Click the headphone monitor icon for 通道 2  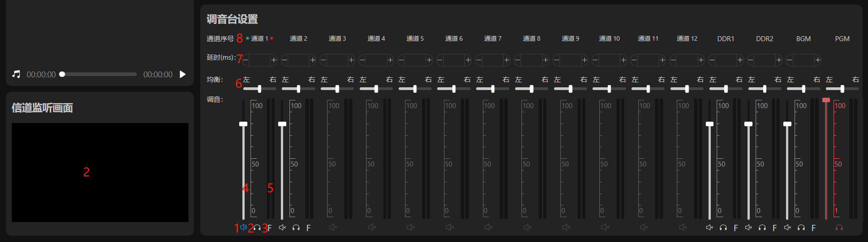296,228
